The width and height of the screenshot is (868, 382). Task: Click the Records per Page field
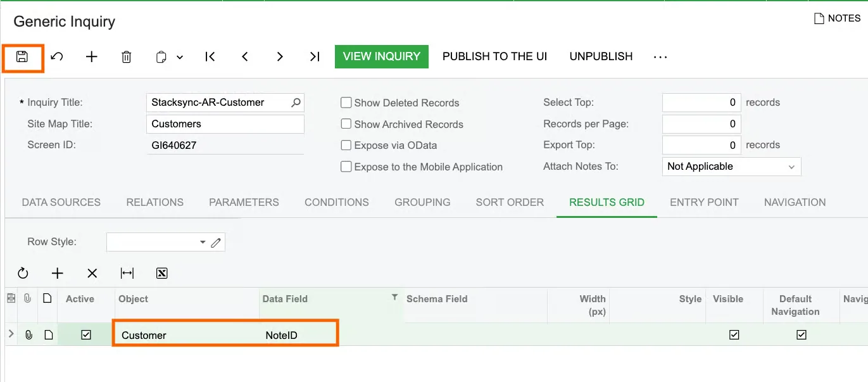click(701, 124)
